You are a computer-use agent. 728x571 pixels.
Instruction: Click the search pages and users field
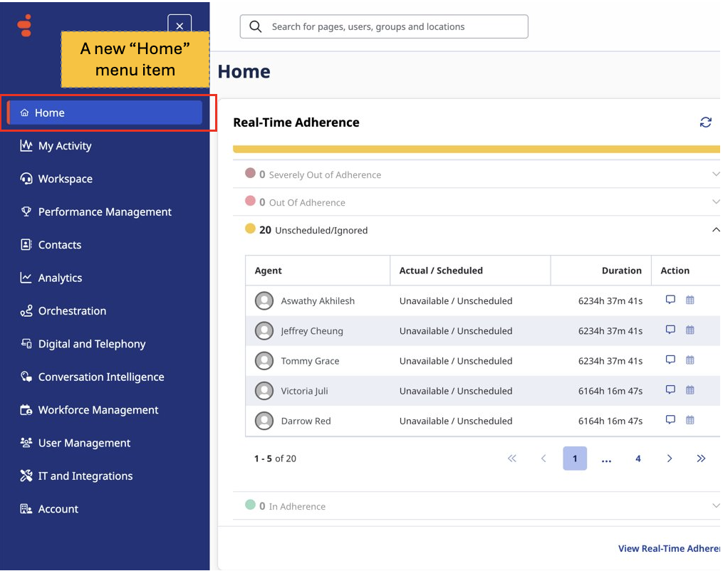[385, 27]
